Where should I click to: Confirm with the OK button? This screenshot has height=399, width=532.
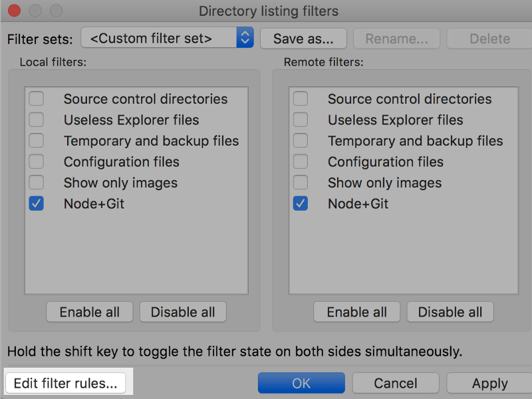click(x=301, y=383)
